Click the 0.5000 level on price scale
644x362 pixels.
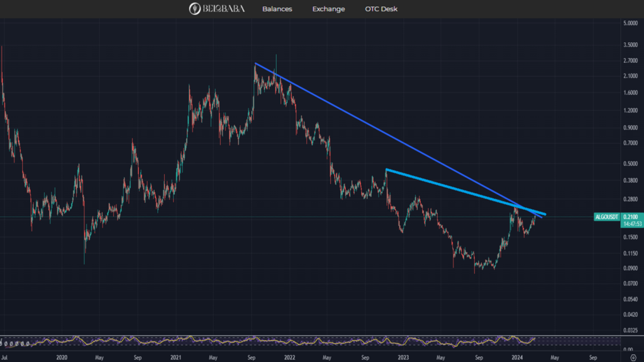point(631,164)
